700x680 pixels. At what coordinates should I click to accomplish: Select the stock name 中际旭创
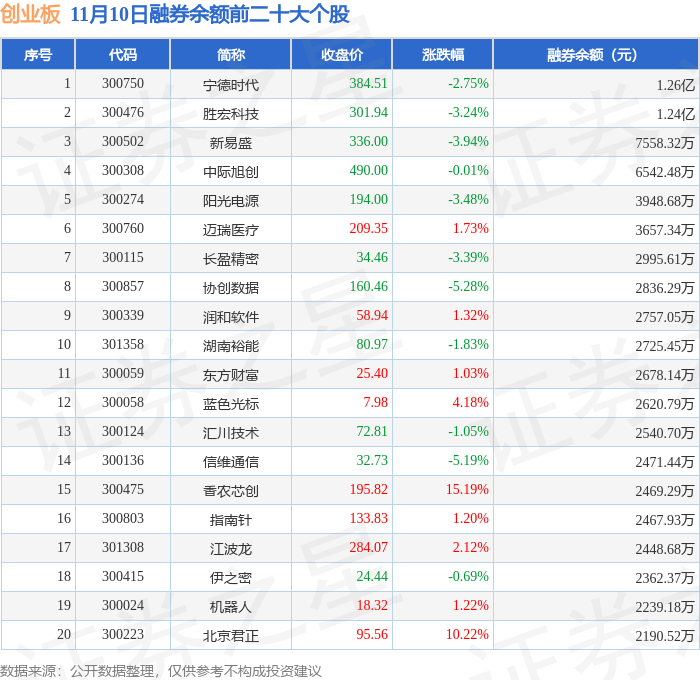[x=231, y=171]
